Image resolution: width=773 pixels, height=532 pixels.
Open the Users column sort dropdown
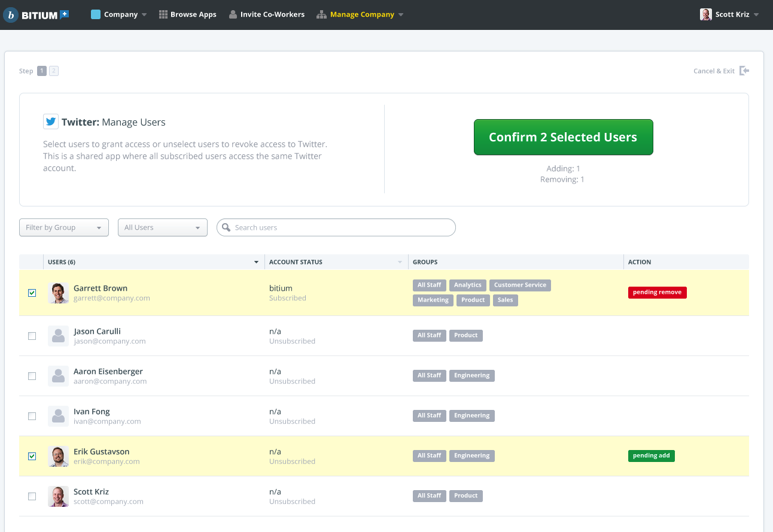click(x=256, y=262)
